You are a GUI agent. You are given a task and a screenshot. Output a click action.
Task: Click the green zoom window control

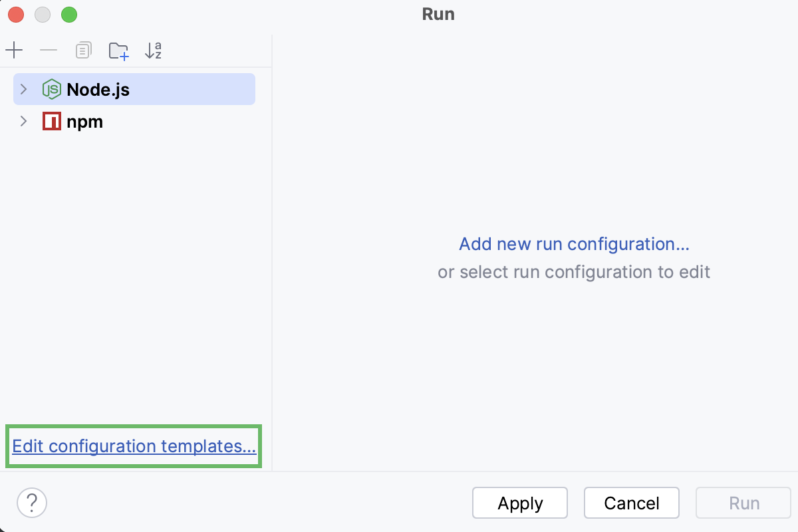(68, 14)
